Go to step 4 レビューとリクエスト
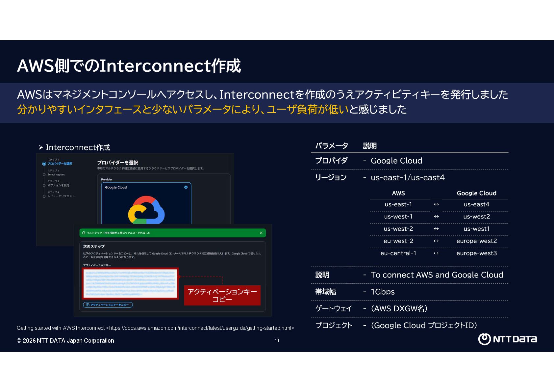554x392 pixels. 61,196
